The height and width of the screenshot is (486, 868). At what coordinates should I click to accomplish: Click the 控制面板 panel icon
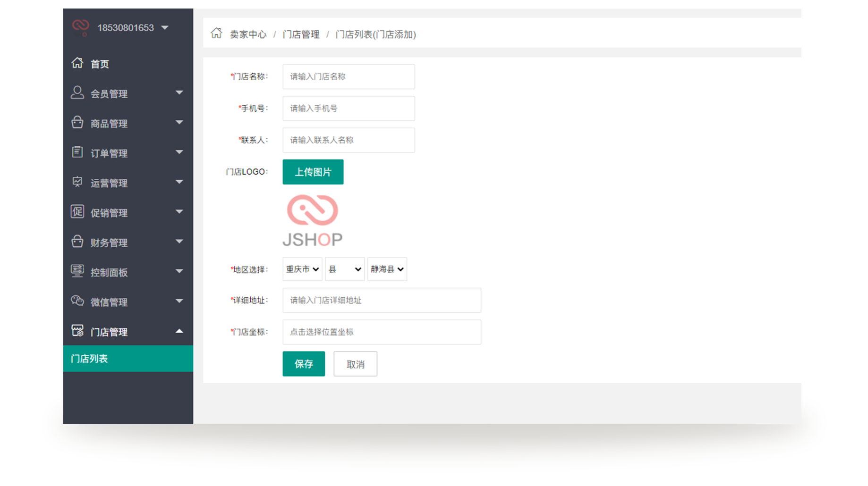pos(77,271)
